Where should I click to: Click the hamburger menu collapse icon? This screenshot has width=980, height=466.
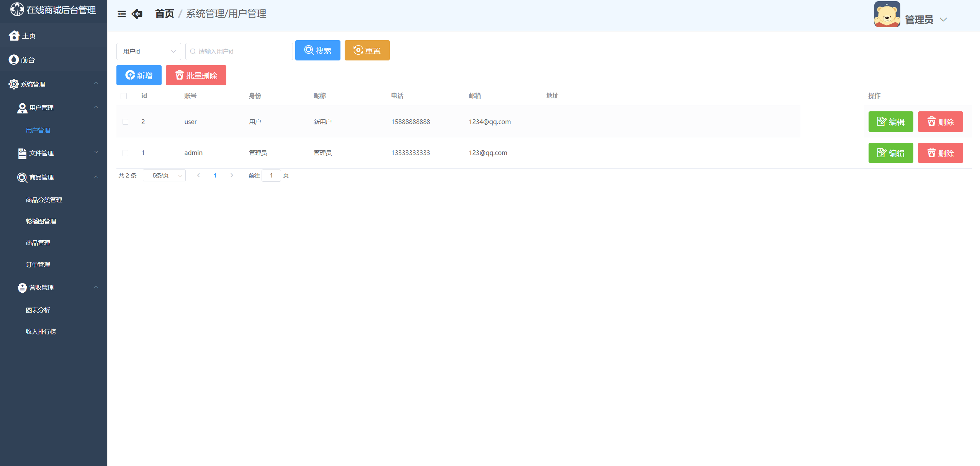click(x=121, y=14)
